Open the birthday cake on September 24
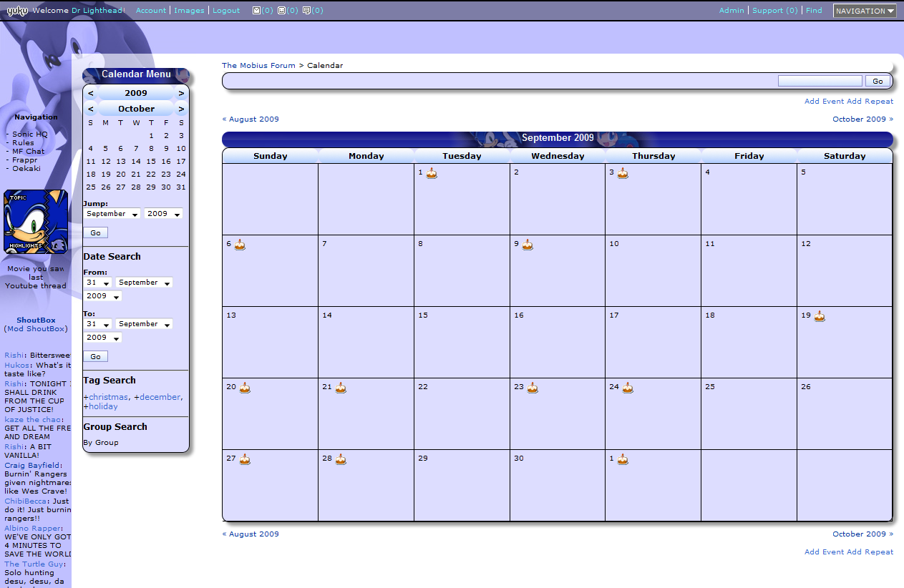The height and width of the screenshot is (588, 904). coord(628,388)
